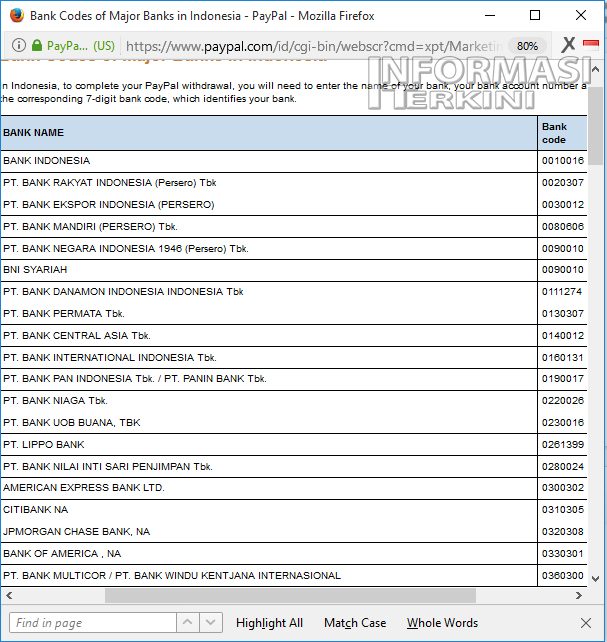Toggle Highlight All in find bar
This screenshot has width=607, height=642.
click(269, 623)
